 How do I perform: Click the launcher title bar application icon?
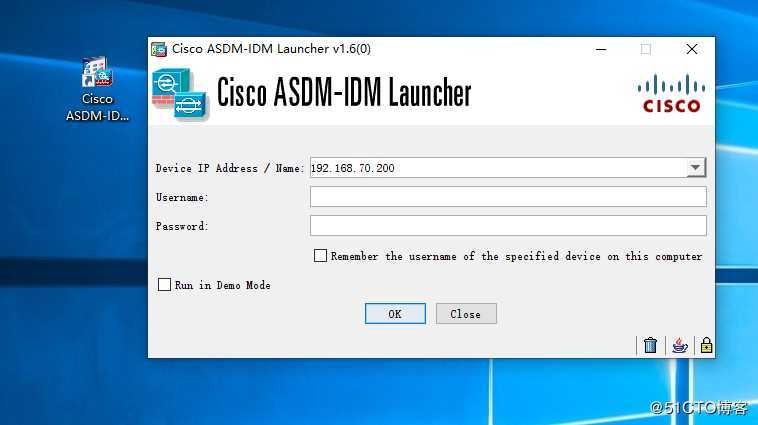point(159,49)
